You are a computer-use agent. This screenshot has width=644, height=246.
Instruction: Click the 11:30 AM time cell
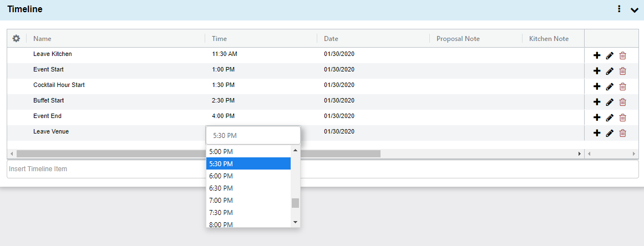point(225,54)
